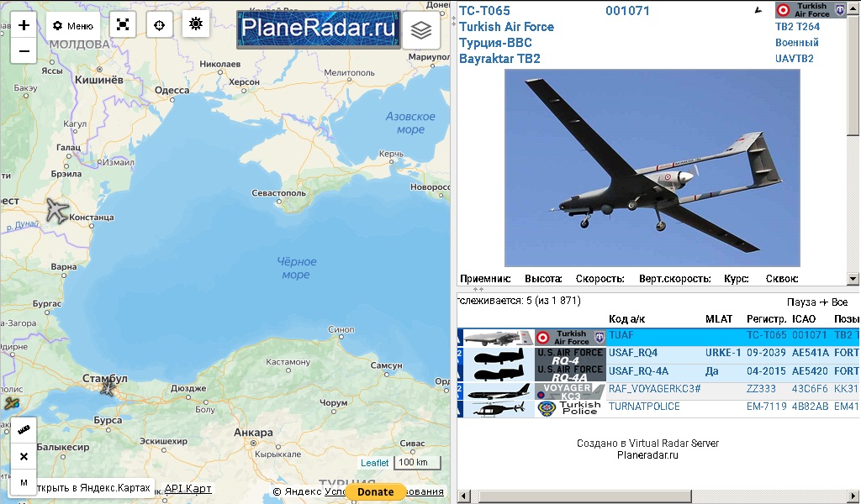861x504 pixels.
Task: Zoom in the map with plus button
Action: point(24,25)
